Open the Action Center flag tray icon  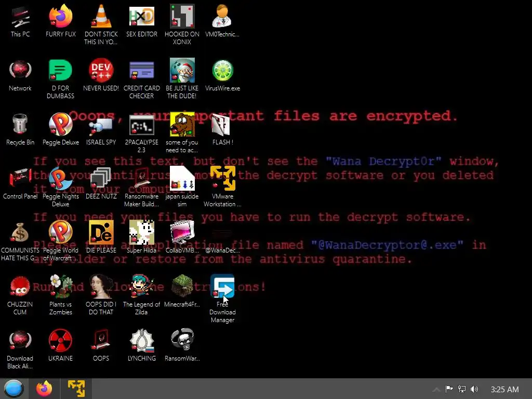tap(449, 389)
